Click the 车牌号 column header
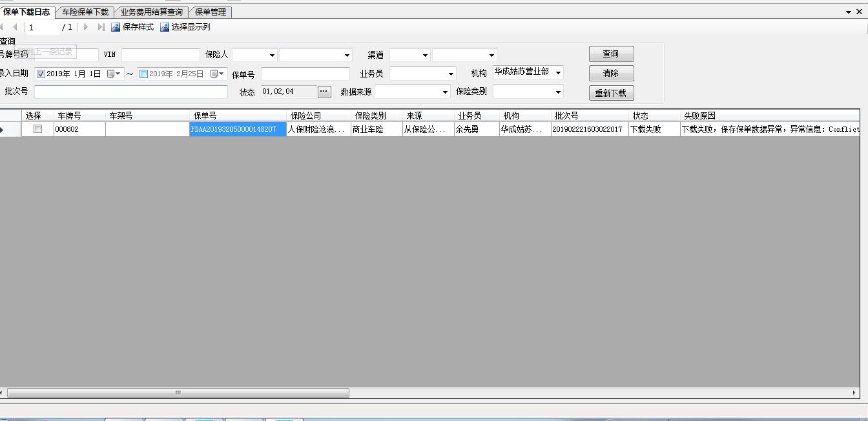The height and width of the screenshot is (421, 868). click(79, 116)
